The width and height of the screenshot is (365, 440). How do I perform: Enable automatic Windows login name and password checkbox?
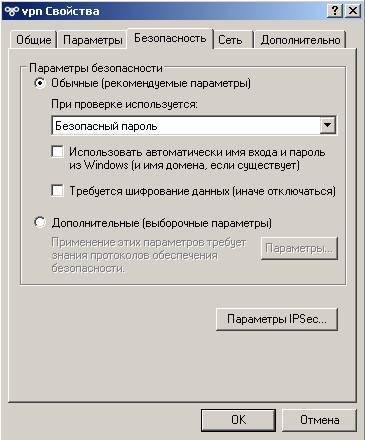pos(58,152)
